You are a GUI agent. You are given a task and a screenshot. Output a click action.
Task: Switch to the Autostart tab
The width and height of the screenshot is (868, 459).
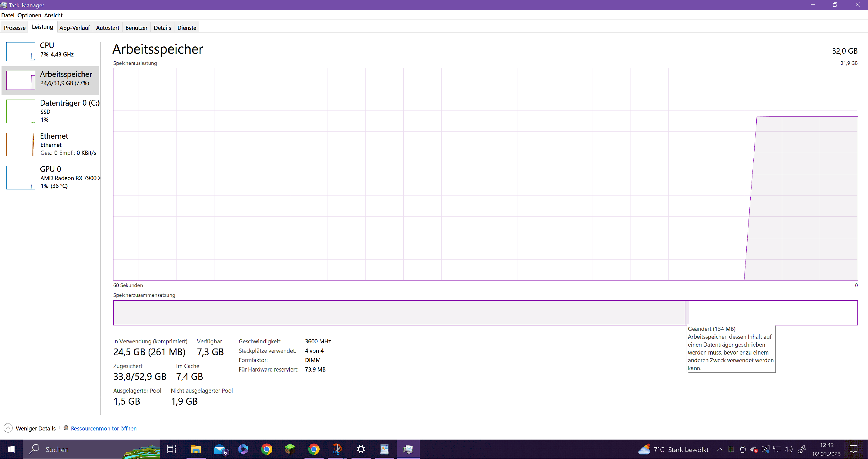(107, 28)
